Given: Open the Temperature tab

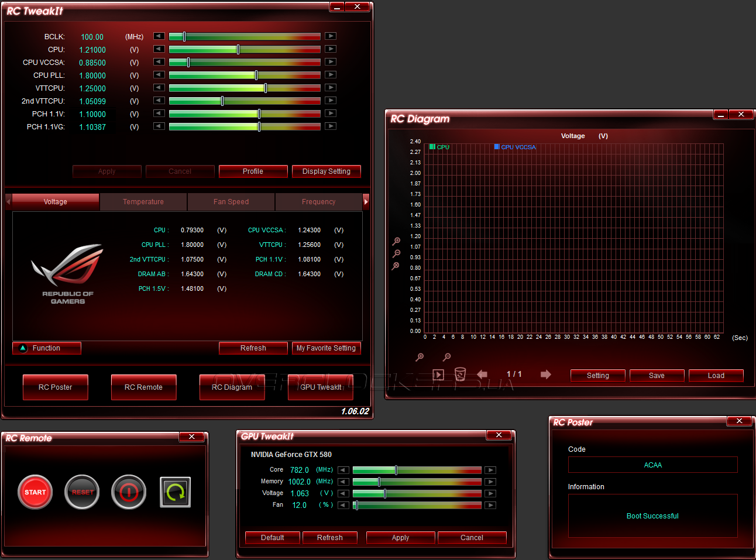Looking at the screenshot, I should tap(143, 202).
